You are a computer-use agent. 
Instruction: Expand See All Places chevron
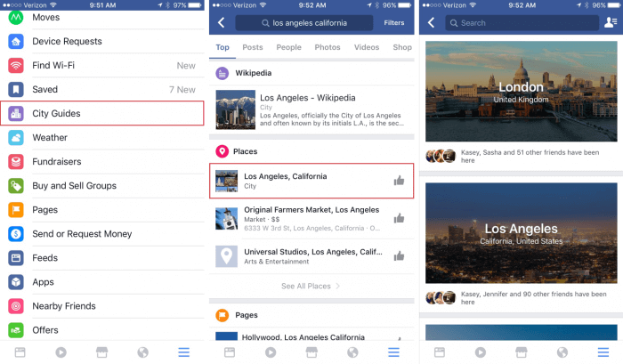point(337,286)
